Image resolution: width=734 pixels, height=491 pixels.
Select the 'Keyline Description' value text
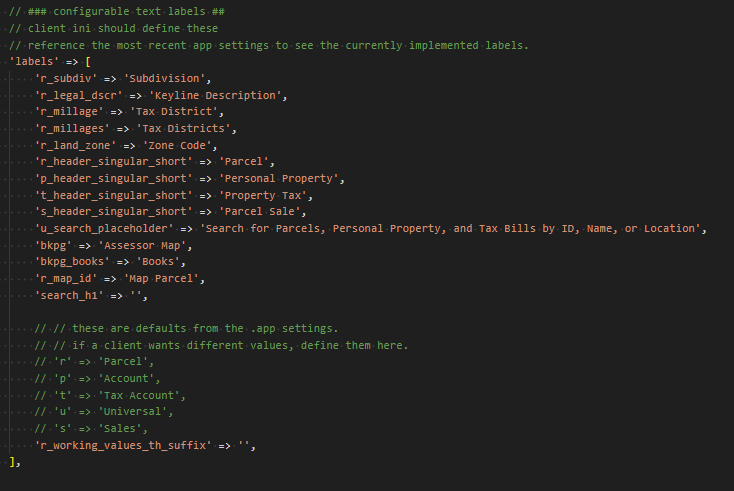coord(216,95)
